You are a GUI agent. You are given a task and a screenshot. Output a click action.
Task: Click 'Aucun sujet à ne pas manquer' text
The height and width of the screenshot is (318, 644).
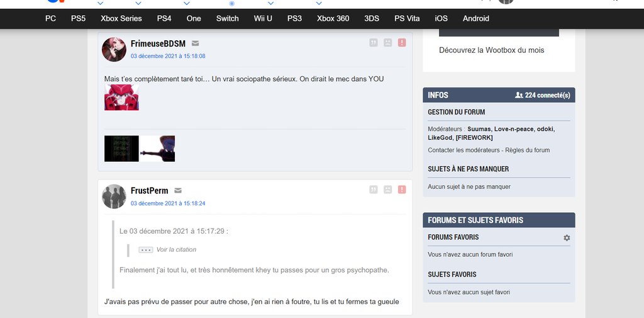click(x=469, y=187)
